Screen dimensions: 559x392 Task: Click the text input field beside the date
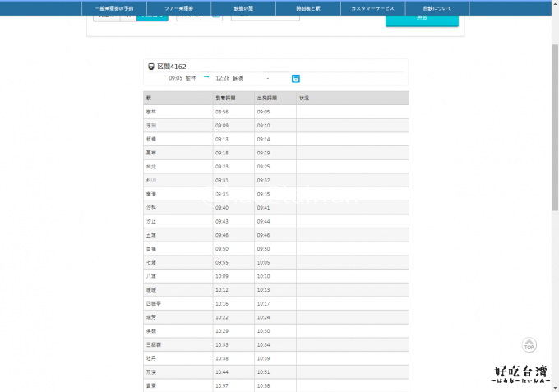[x=265, y=16]
